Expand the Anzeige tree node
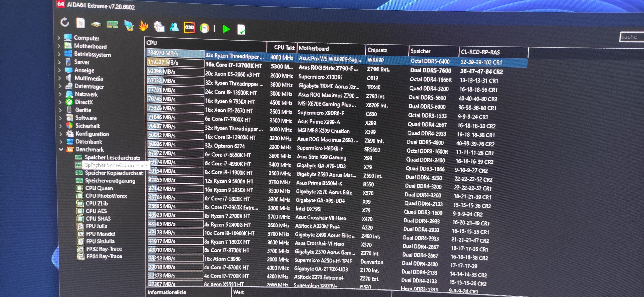The image size is (644, 297). point(60,70)
